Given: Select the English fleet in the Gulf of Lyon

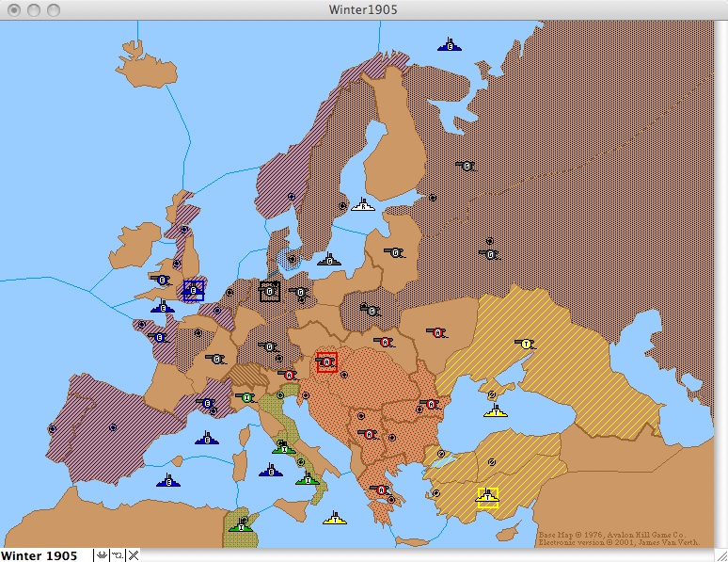Looking at the screenshot, I should click(x=207, y=438).
